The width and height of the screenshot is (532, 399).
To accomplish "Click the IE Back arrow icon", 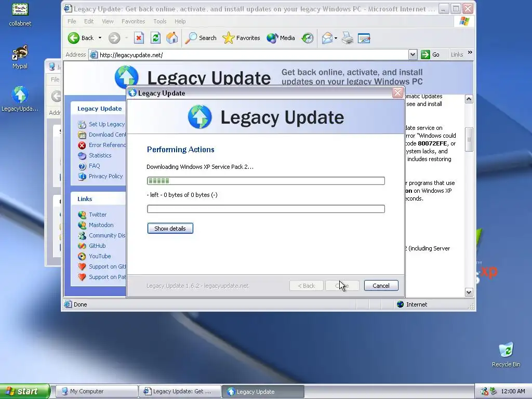I will (x=73, y=38).
